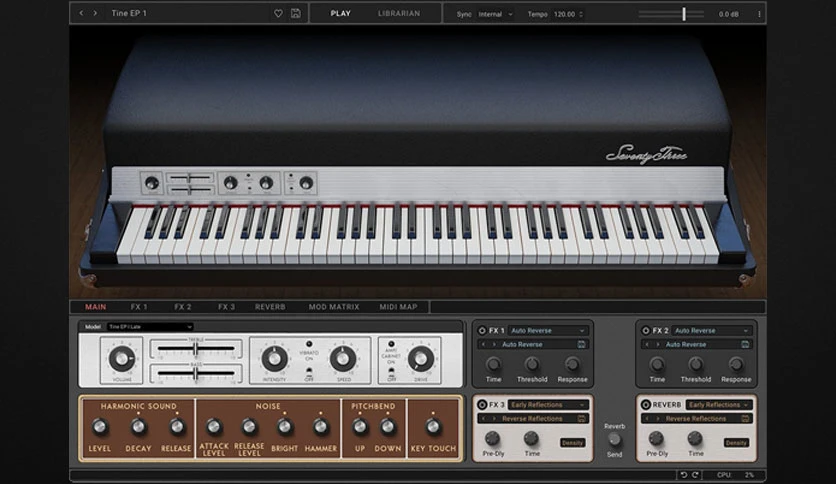The height and width of the screenshot is (484, 836).
Task: Click the Treble slider in MAIN panel
Action: [x=196, y=349]
